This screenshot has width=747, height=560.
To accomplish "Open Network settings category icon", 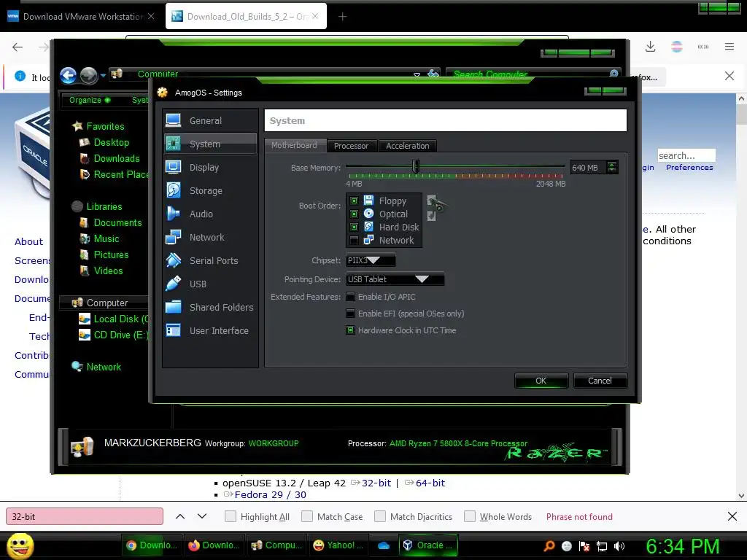I will (x=173, y=237).
